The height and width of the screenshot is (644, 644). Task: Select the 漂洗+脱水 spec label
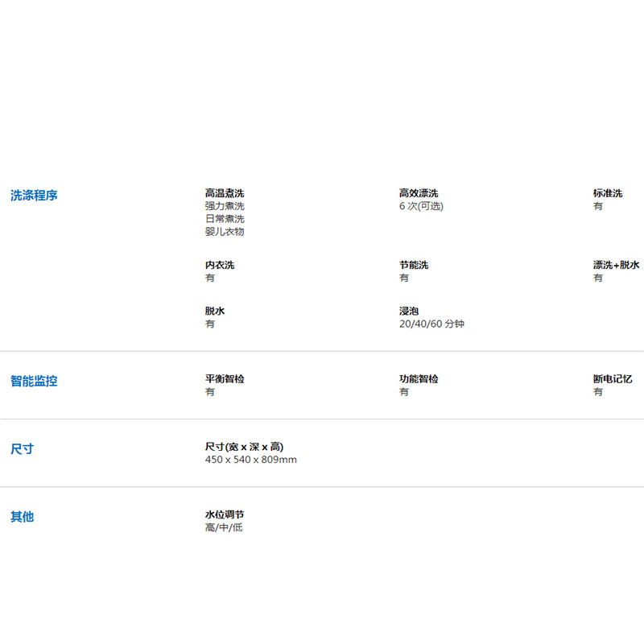click(616, 266)
